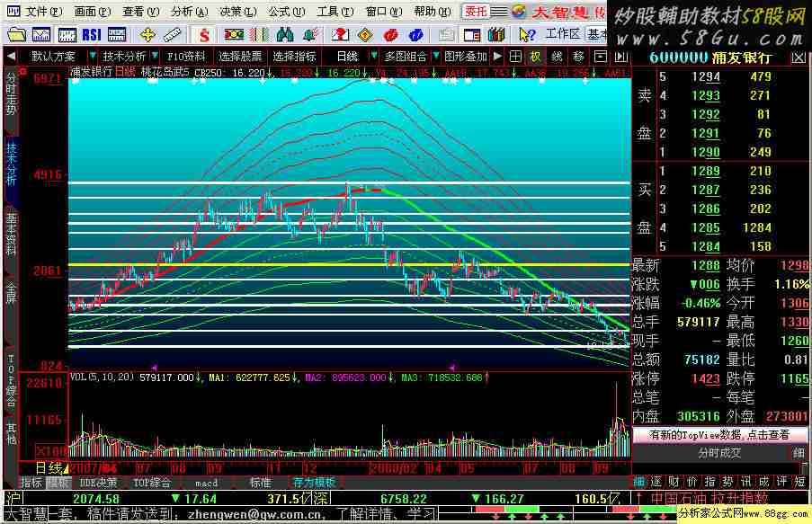Click the red round toolbar icon
Viewport: 812px width, 524px height.
390,35
